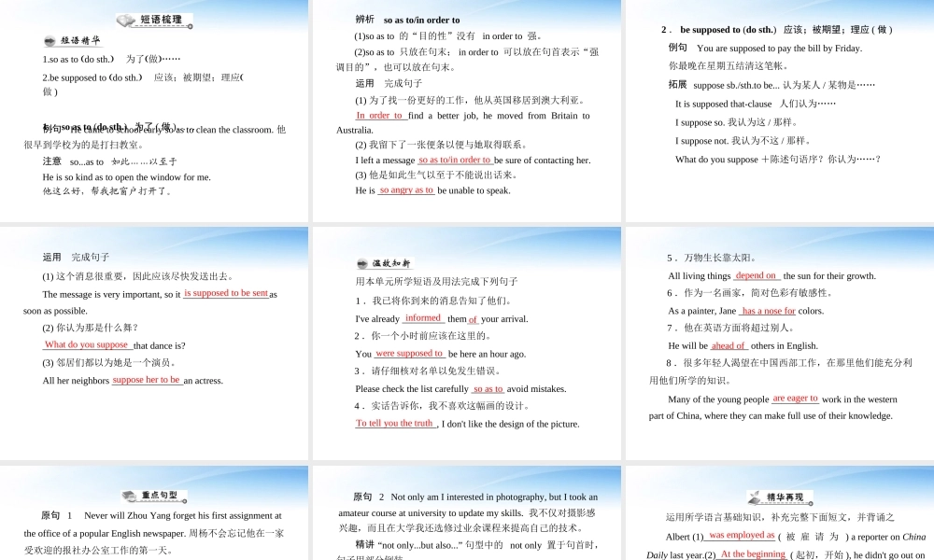Click the '运用 完成句子' heading above 'The message is very important'
934x560 pixels.
point(76,257)
